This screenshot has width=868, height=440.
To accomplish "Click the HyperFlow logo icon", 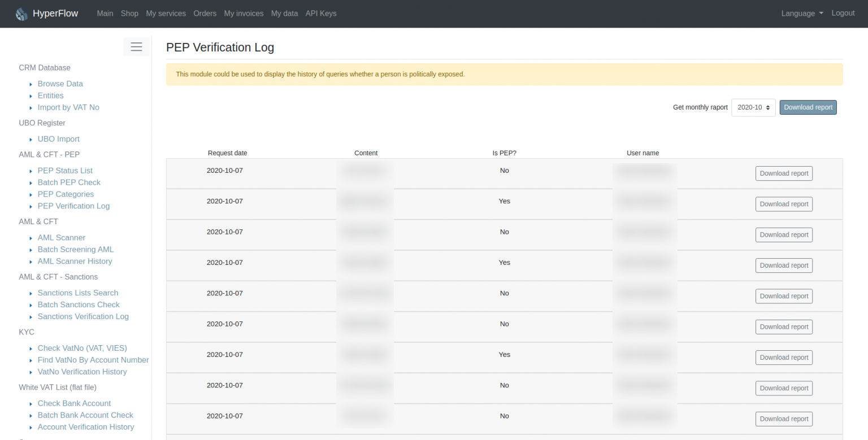I will click(x=21, y=13).
